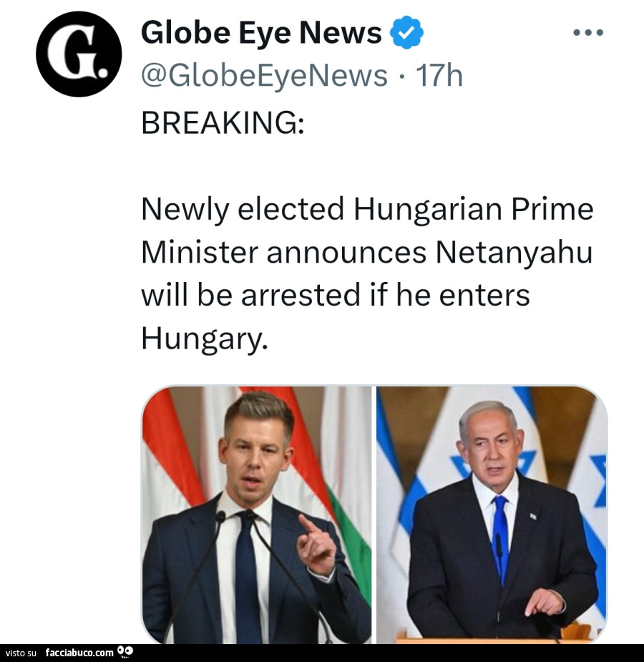644x662 pixels.
Task: Click the "will be arrested" text line
Action: (x=335, y=295)
